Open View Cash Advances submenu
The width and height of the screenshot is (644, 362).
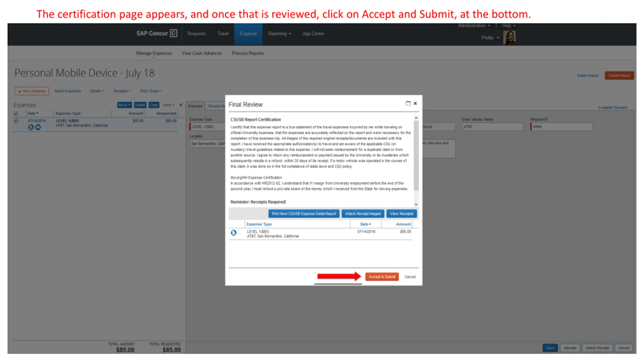point(202,53)
